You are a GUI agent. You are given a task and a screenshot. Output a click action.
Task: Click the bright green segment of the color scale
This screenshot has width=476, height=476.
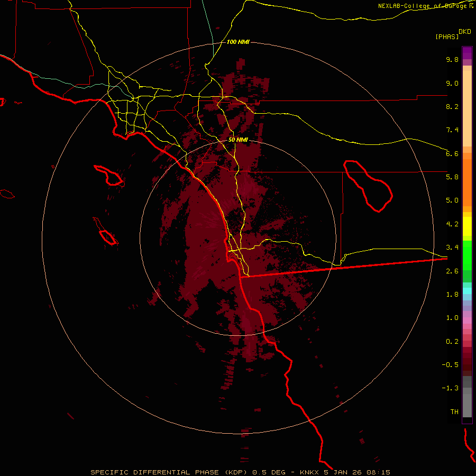(467, 255)
